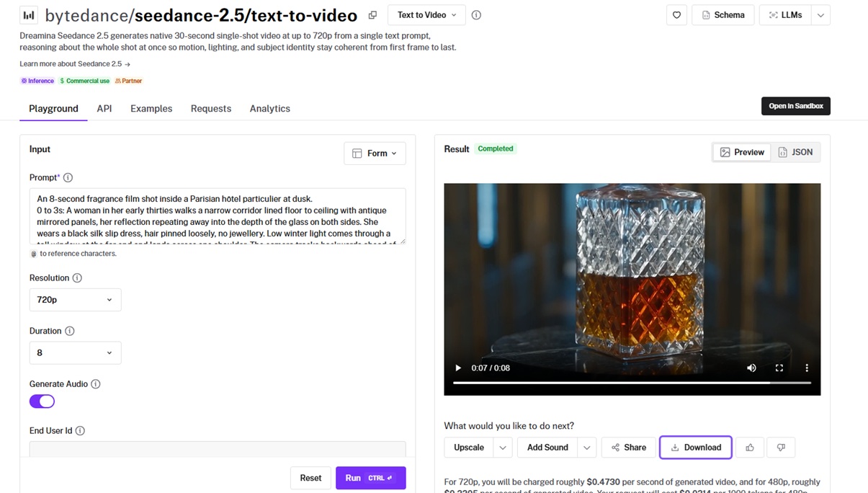
Task: Click the End User Id input field
Action: tap(218, 449)
